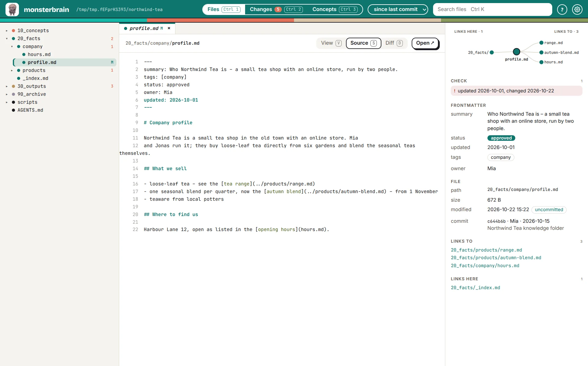Open link 20_facts/_index.md
Image resolution: width=588 pixels, height=366 pixels.
475,288
